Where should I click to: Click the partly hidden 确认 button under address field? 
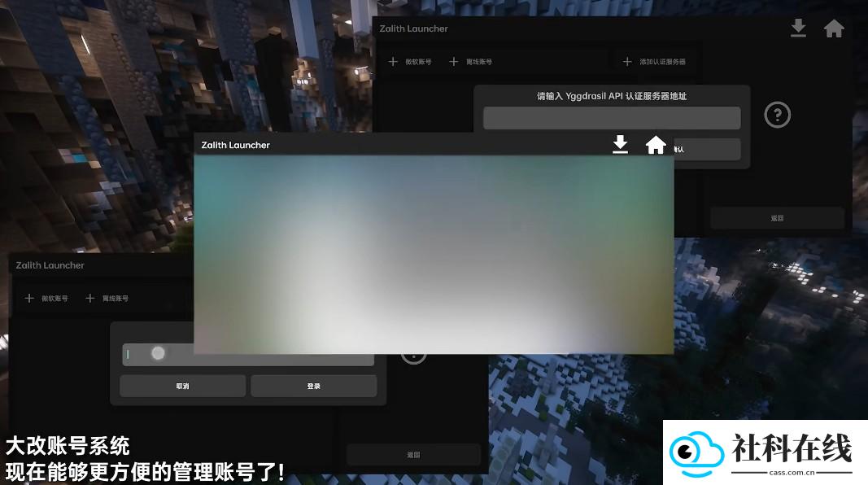[x=707, y=150]
